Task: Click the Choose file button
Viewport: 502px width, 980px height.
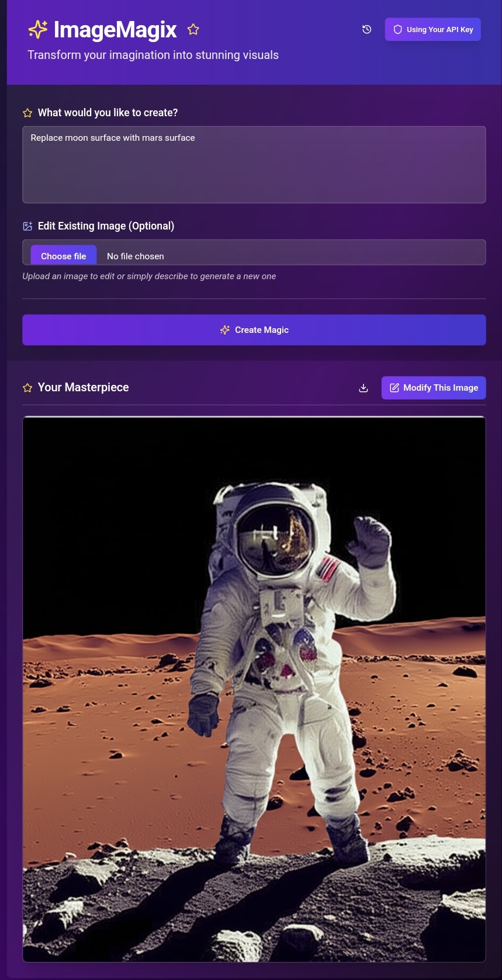Action: tap(64, 256)
